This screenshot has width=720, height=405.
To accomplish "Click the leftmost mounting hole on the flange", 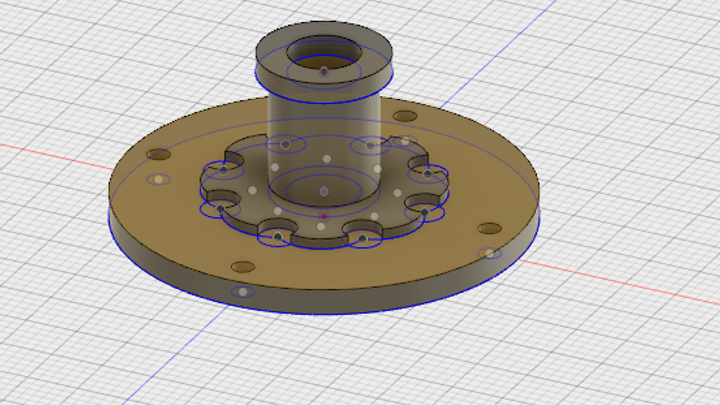I will (x=159, y=155).
